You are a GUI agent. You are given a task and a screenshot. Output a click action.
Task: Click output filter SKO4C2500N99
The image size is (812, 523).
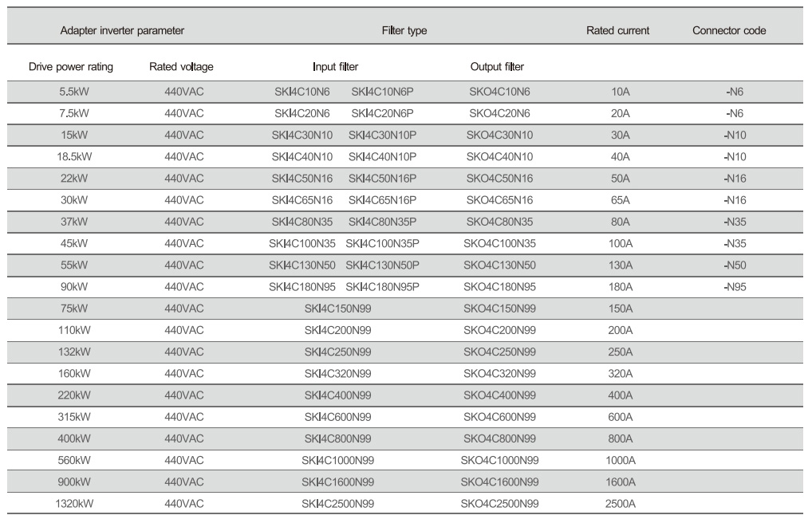[x=500, y=504]
